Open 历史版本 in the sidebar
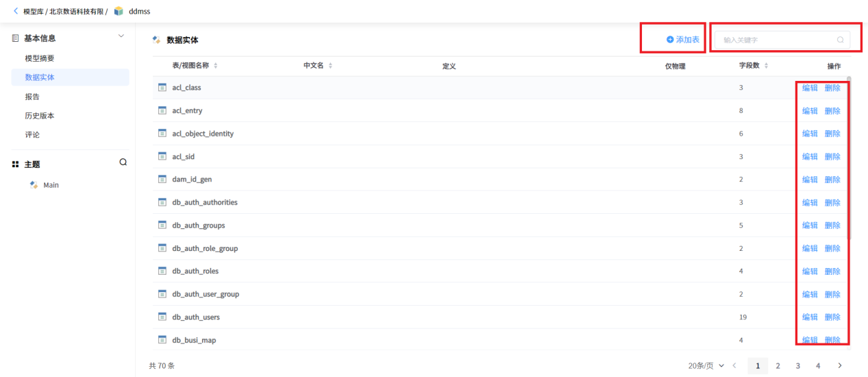Image resolution: width=868 pixels, height=377 pixels. point(40,116)
